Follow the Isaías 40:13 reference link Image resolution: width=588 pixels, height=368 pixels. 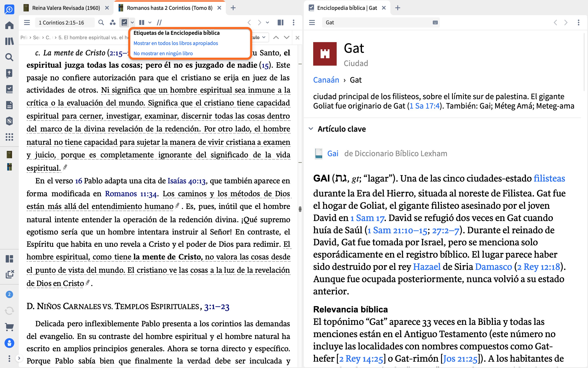click(x=186, y=181)
